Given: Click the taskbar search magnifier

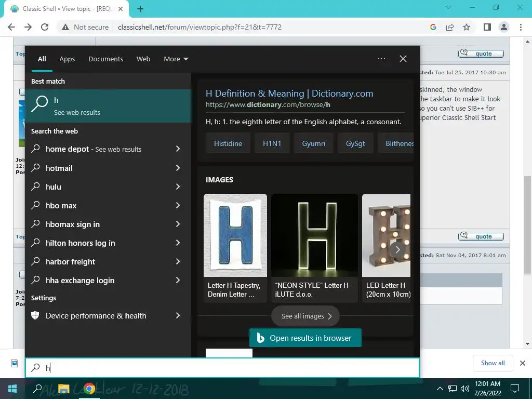Looking at the screenshot, I should (37, 389).
